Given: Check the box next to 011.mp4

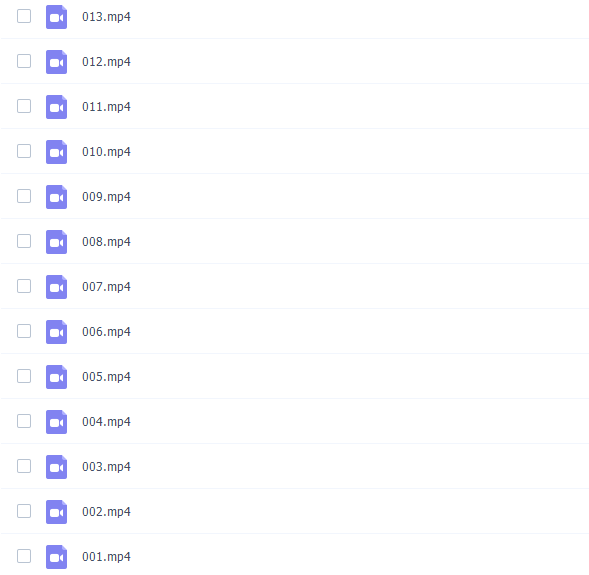Looking at the screenshot, I should 24,106.
